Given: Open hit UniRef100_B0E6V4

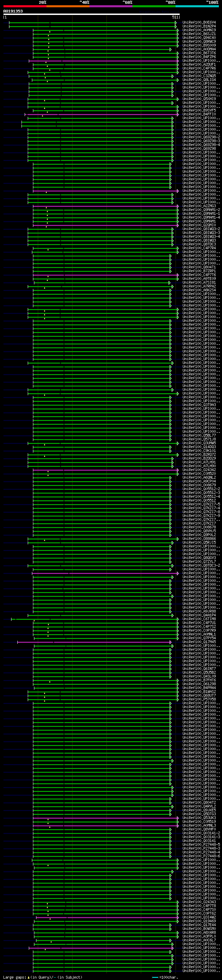Looking at the screenshot, I should tap(199, 23).
